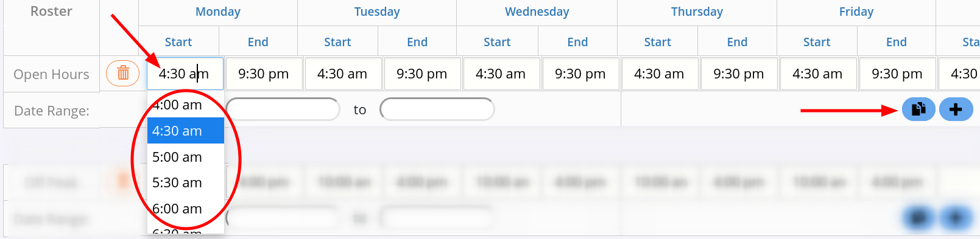Viewport: 980px width, 239px height.
Task: Click the copy hours icon button
Action: (x=918, y=109)
